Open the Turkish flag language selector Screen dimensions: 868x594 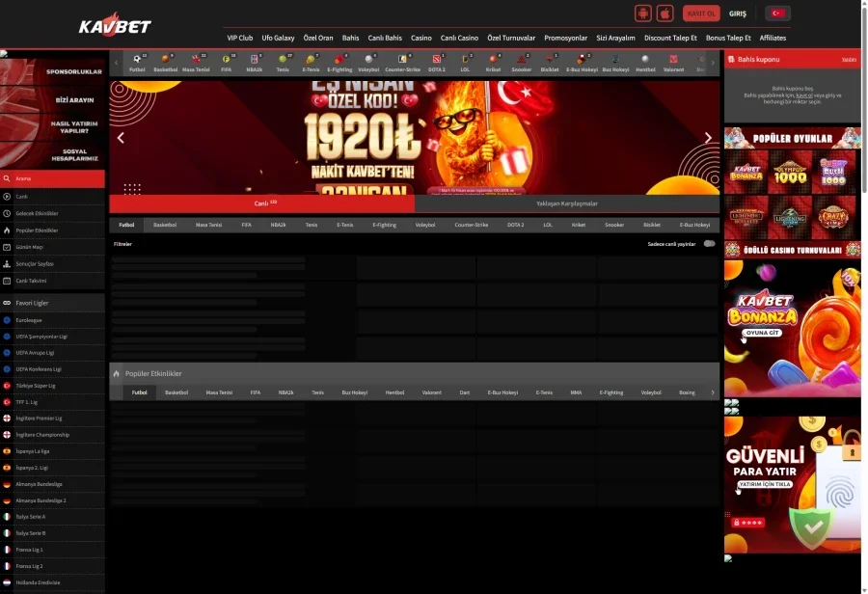point(777,13)
